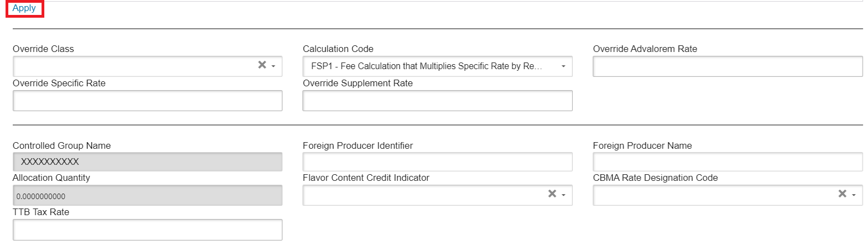Clear the Override Class selection
This screenshot has width=868, height=245.
262,65
